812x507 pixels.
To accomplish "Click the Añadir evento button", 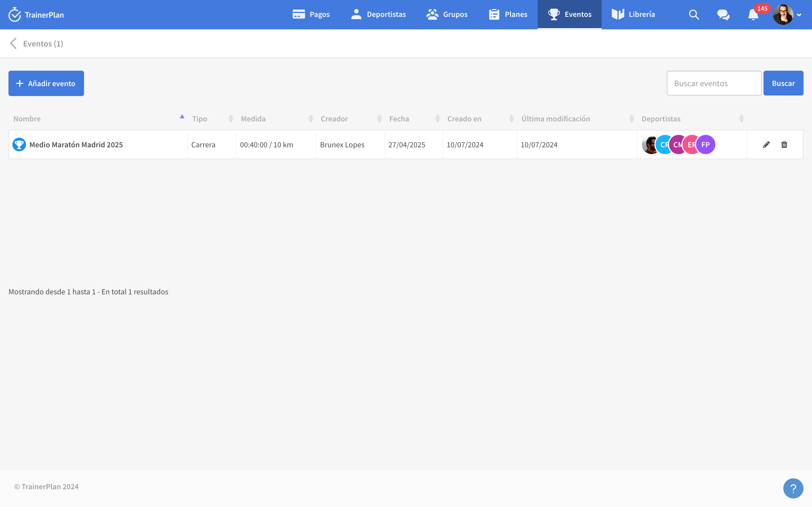I will pyautogui.click(x=46, y=83).
